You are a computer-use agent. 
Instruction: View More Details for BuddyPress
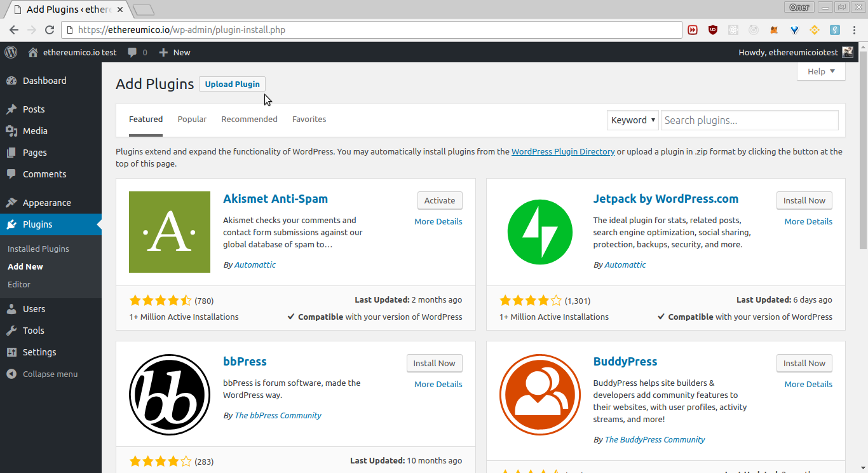coord(808,384)
